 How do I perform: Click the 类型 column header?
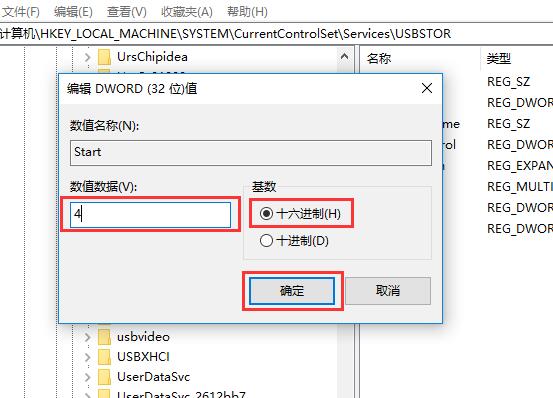(x=499, y=59)
